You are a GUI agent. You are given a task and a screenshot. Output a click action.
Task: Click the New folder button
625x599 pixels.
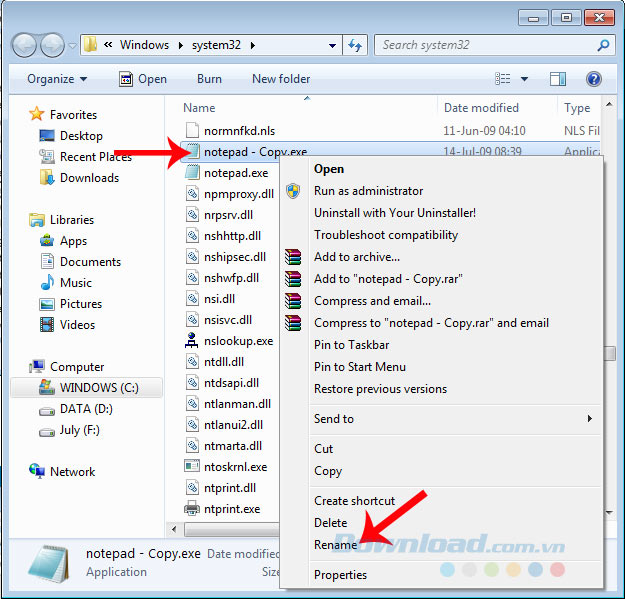click(x=281, y=79)
